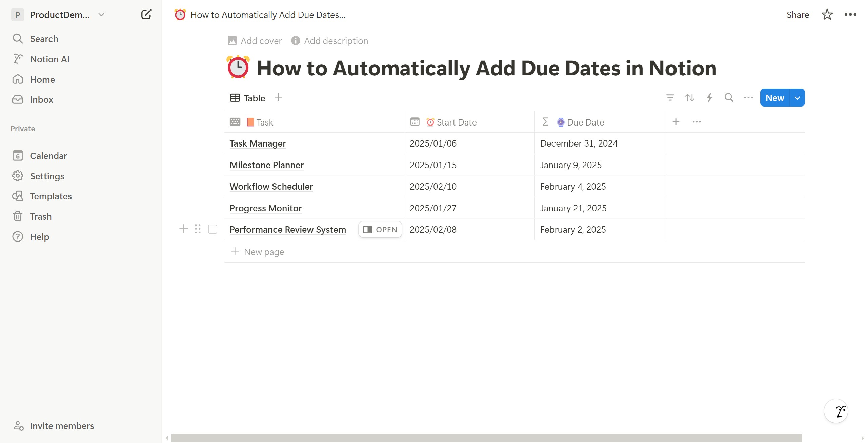Screen dimensions: 868x443
Task: Click the blue New button
Action: point(775,98)
